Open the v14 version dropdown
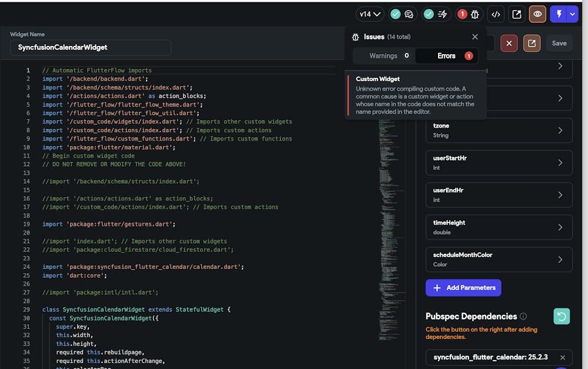 pos(371,14)
